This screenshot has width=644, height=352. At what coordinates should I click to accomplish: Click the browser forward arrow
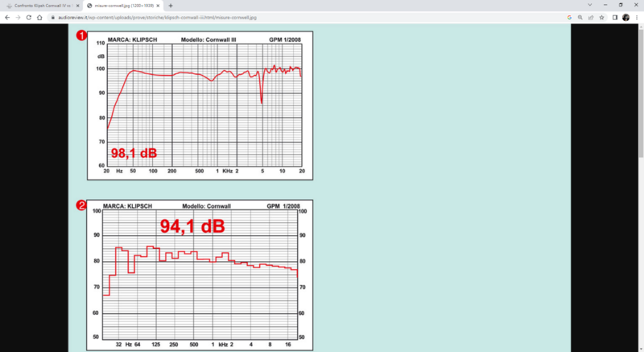point(18,18)
